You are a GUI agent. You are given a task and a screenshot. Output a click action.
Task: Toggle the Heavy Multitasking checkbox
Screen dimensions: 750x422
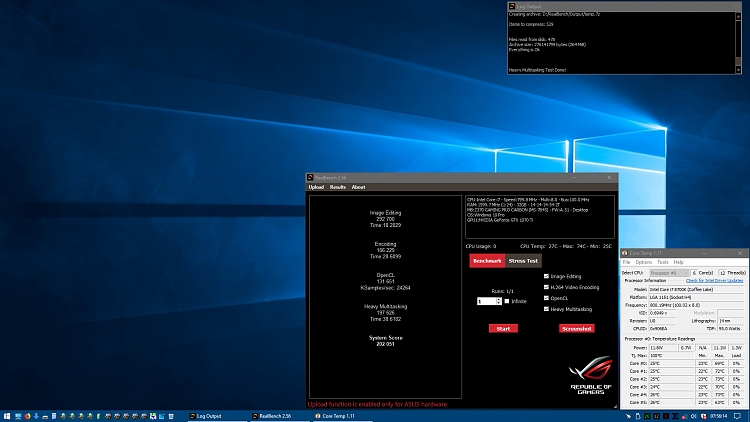546,309
